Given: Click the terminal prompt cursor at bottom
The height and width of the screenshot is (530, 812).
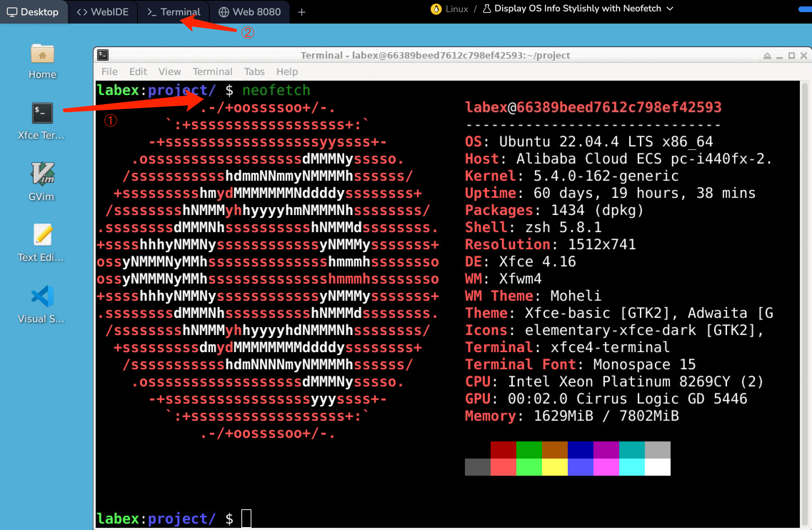Looking at the screenshot, I should (246, 518).
